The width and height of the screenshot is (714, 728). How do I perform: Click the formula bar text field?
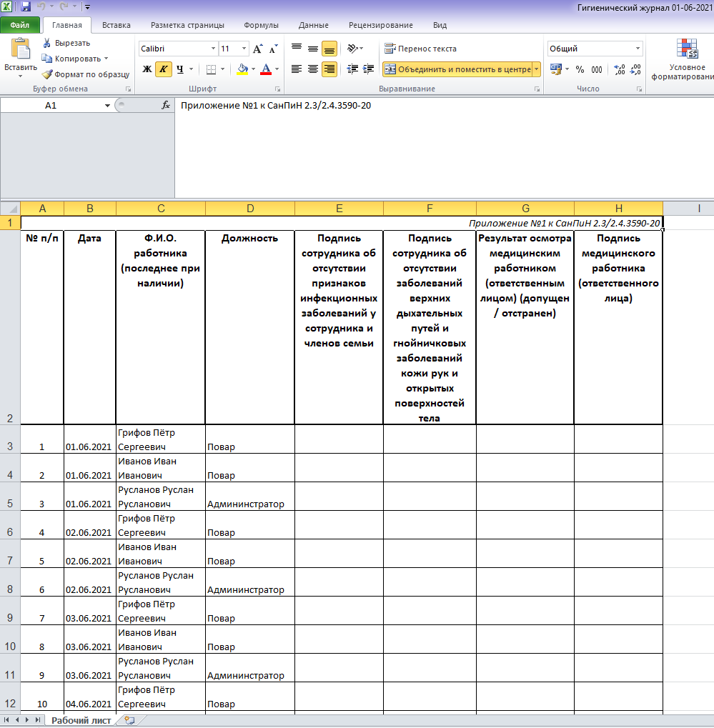click(x=444, y=147)
